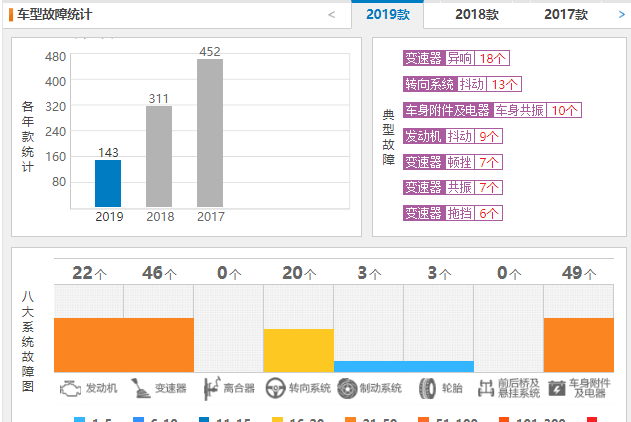This screenshot has width=631, height=422.
Task: Click the right arrow for next model years
Action: click(621, 14)
